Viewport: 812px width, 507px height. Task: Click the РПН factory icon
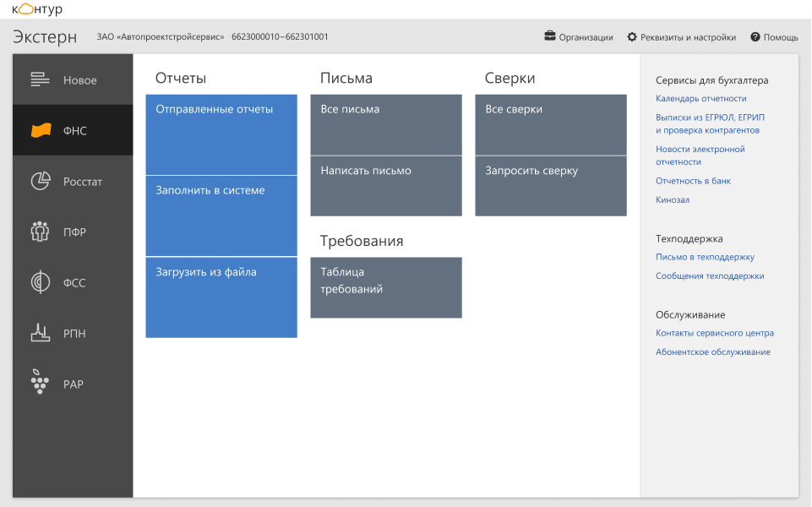pos(41,332)
